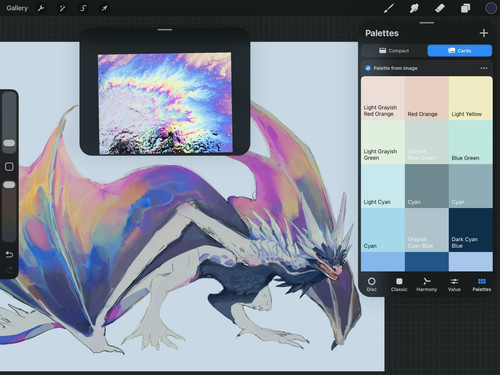The height and width of the screenshot is (375, 500).
Task: Click the Palettes panel top handle
Action: (427, 23)
